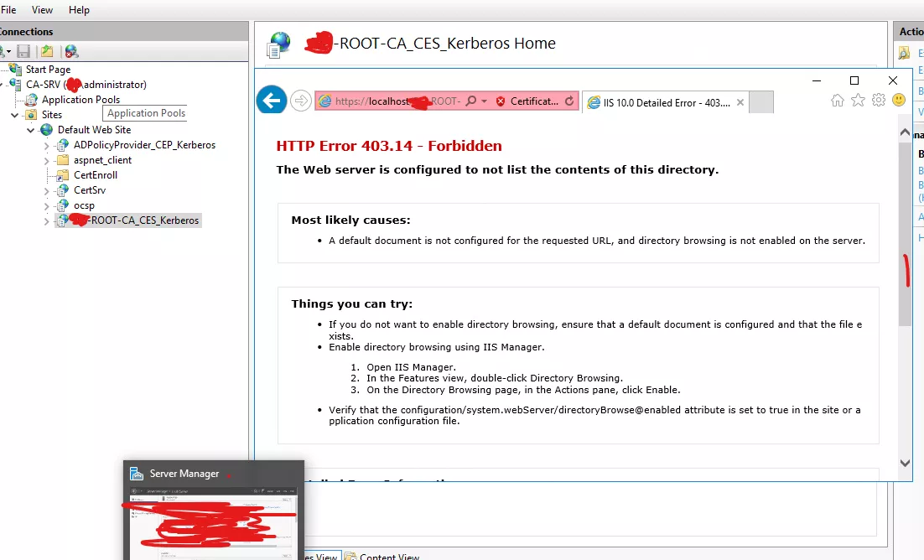The image size is (924, 560).
Task: Select the CertEnroll virtual directory
Action: [x=96, y=175]
